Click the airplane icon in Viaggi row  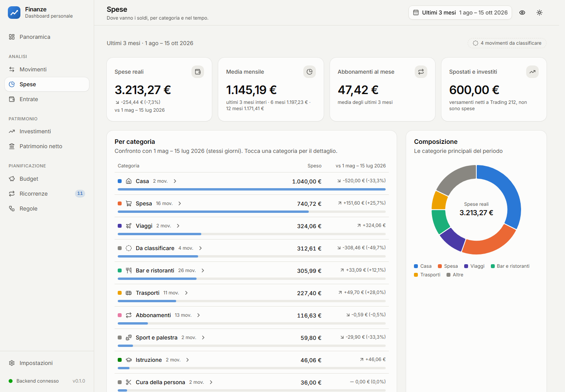tap(129, 226)
